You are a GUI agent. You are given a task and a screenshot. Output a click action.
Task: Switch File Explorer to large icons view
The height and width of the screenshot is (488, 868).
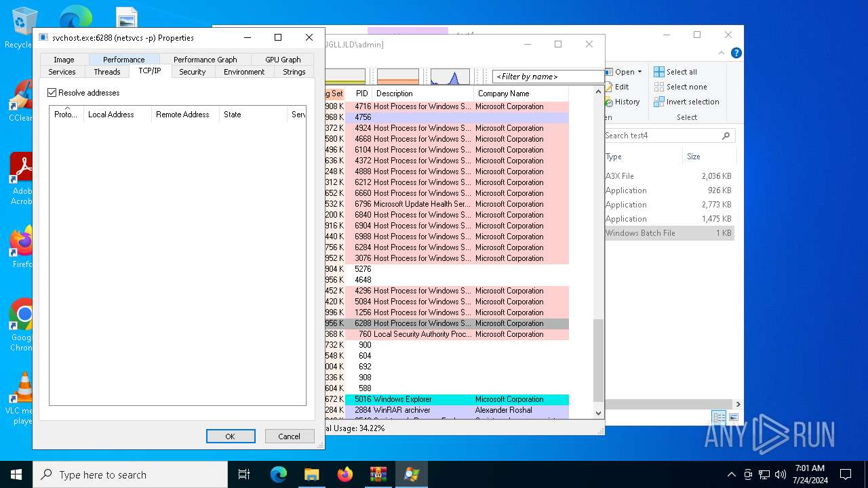[x=733, y=418]
